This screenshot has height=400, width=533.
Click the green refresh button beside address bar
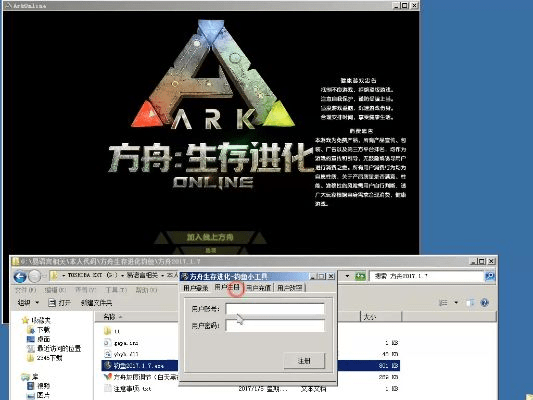tap(360, 276)
